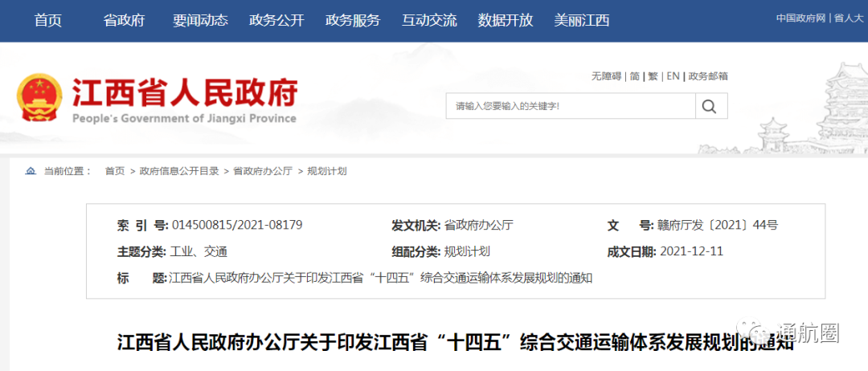Switch to traditional Chinese 繁
This screenshot has width=868, height=371.
pyautogui.click(x=653, y=76)
